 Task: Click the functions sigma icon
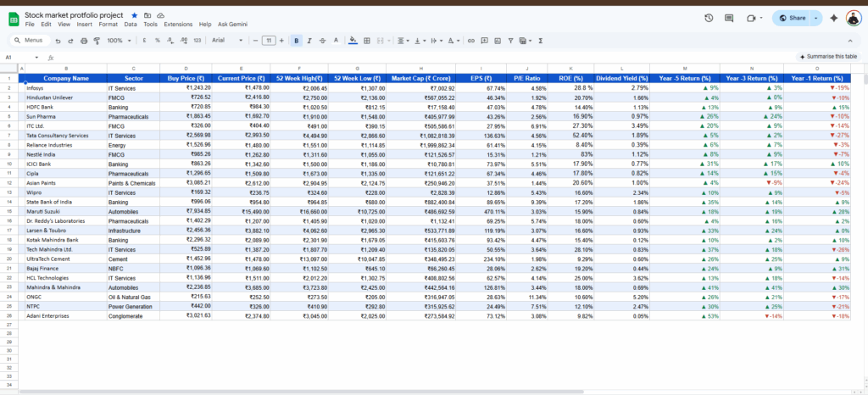[x=542, y=40]
